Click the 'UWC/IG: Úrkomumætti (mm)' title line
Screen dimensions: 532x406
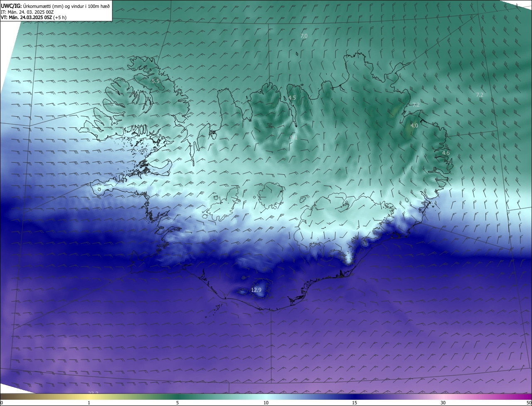click(x=55, y=6)
